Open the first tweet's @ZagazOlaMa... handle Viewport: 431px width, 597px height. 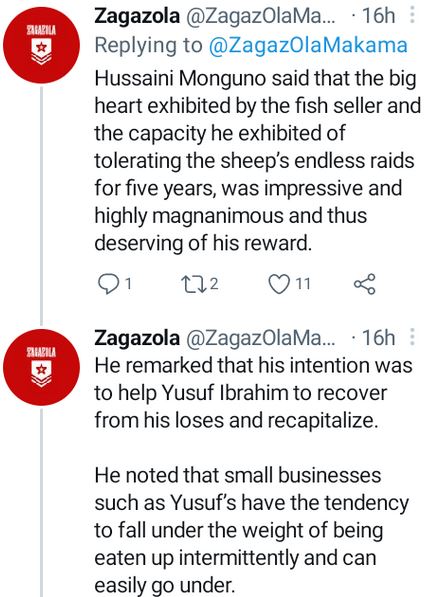point(261,16)
